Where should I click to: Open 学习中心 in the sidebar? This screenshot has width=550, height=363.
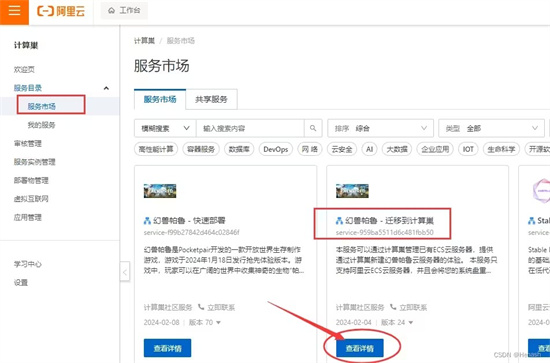click(x=28, y=264)
